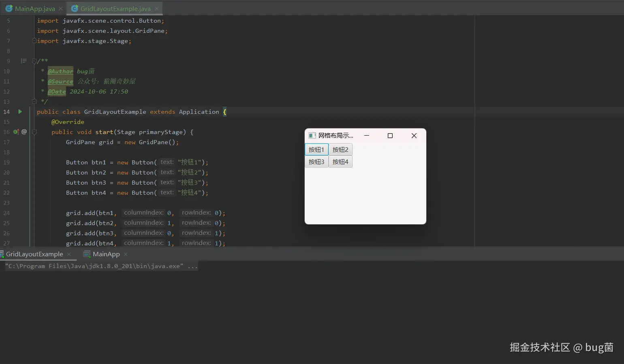Image resolution: width=624 pixels, height=364 pixels.
Task: Click grid.add(btn3 call on line 26
Action: tap(91, 233)
